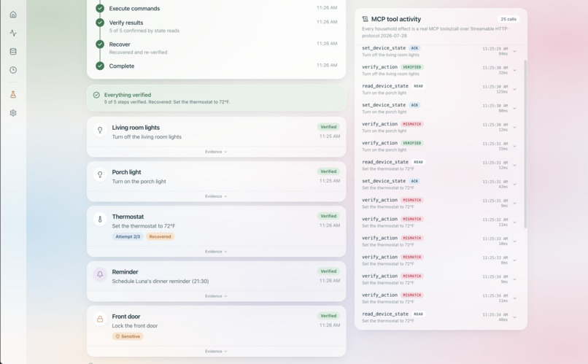Open the database icon in the sidebar
This screenshot has width=588, height=364.
[13, 51]
